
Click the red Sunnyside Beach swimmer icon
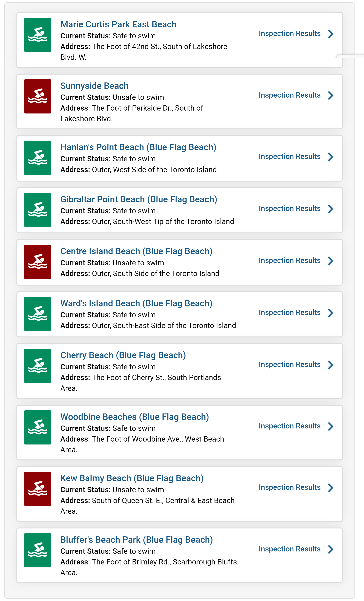[38, 96]
